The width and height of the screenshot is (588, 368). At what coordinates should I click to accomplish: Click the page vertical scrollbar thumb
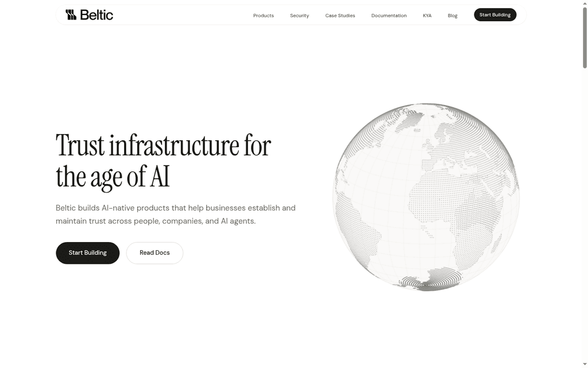click(585, 37)
